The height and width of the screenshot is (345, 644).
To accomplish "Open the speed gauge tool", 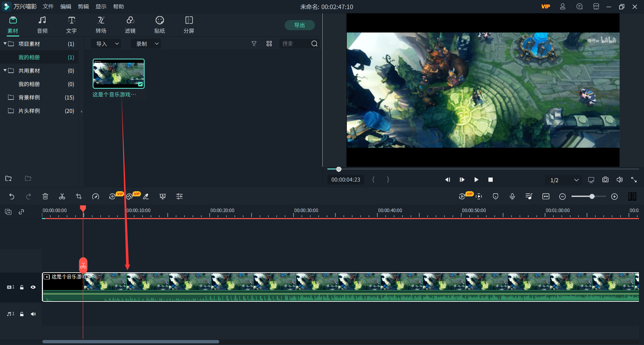I will click(x=96, y=197).
